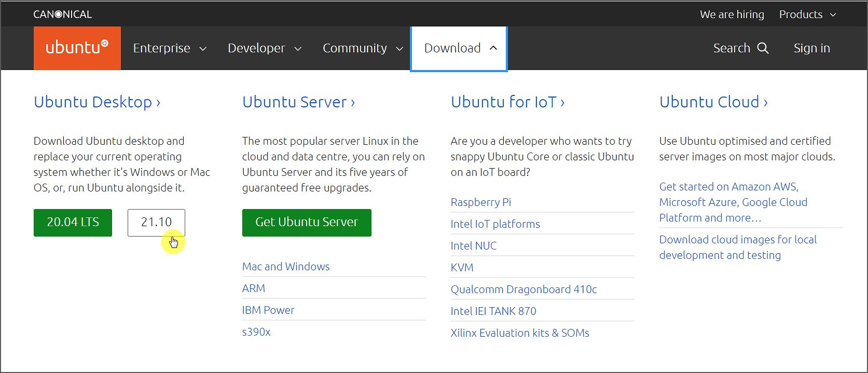Open the IBM Power link
This screenshot has height=373, width=868.
pos(268,310)
